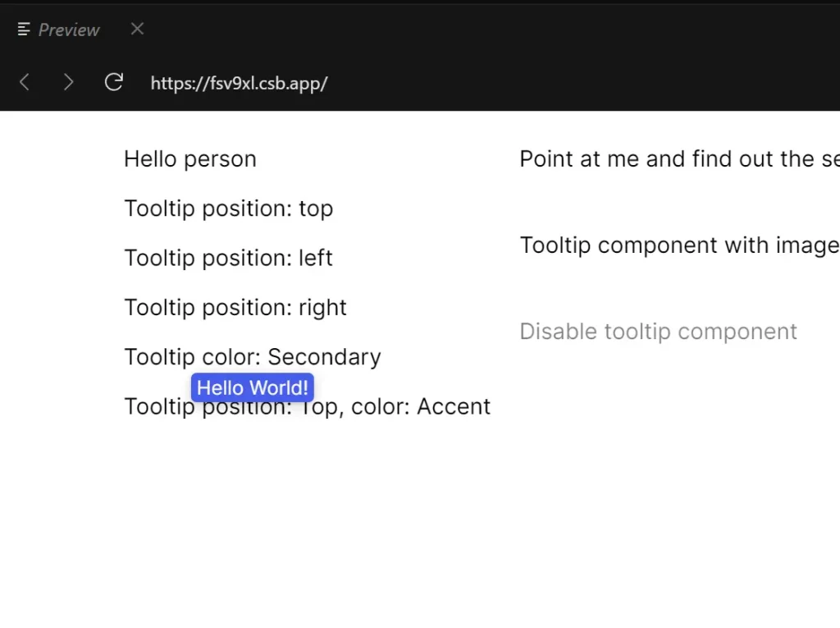Screen dimensions: 840x628
Task: Click 'Tooltip position: left' text
Action: tap(228, 258)
